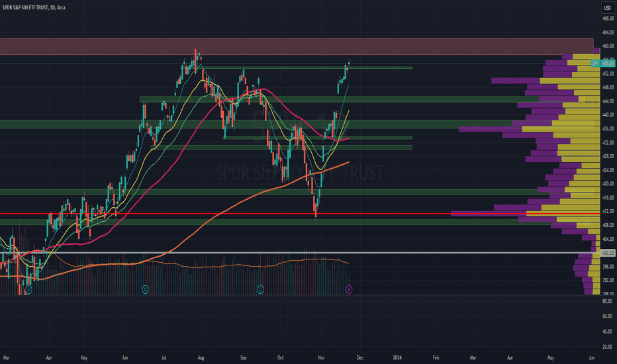Select the pink resistance zone near 460
Screen dimensions: 617x364
[x=297, y=46]
